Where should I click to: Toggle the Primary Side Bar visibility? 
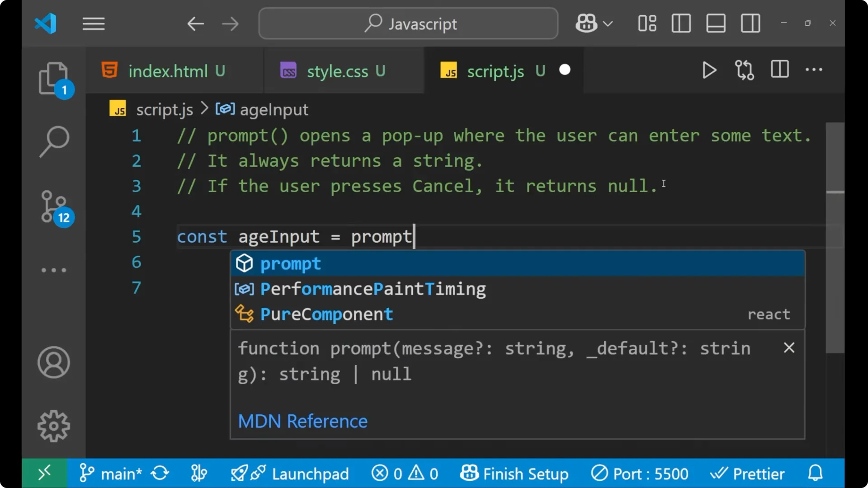pyautogui.click(x=681, y=23)
